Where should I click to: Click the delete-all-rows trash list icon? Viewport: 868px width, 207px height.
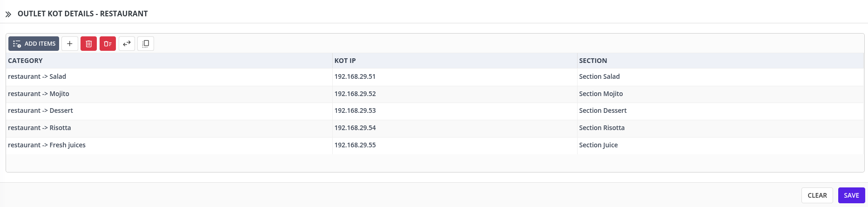(x=108, y=44)
